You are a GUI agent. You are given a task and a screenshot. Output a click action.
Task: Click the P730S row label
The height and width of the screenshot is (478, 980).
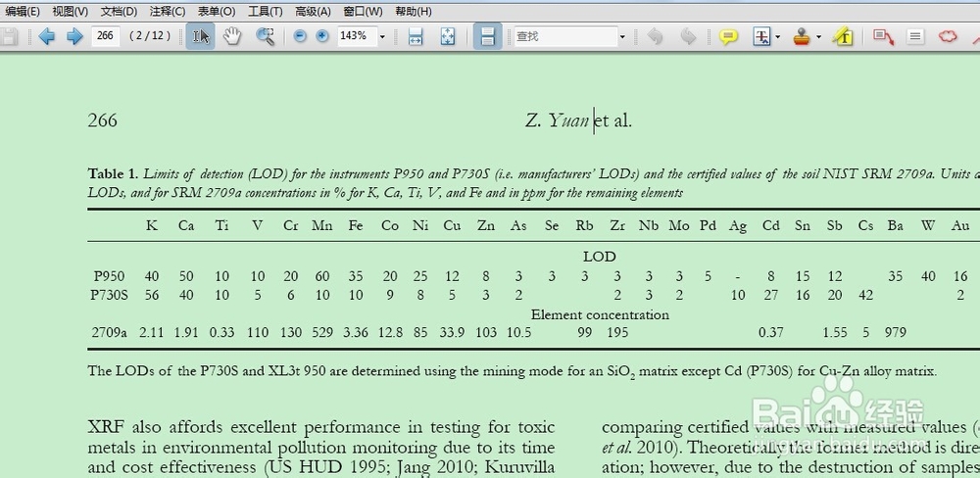[x=110, y=295]
